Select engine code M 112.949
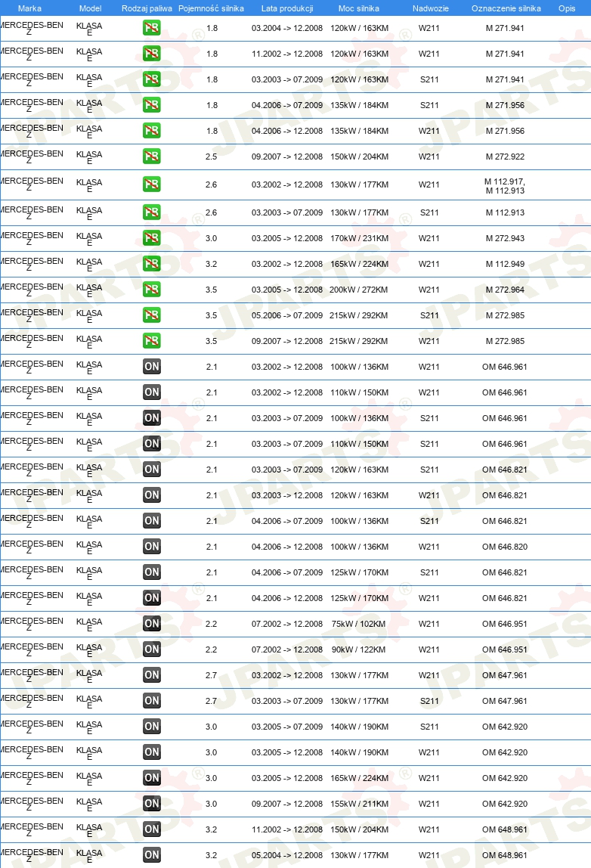591x868 pixels. pos(505,264)
